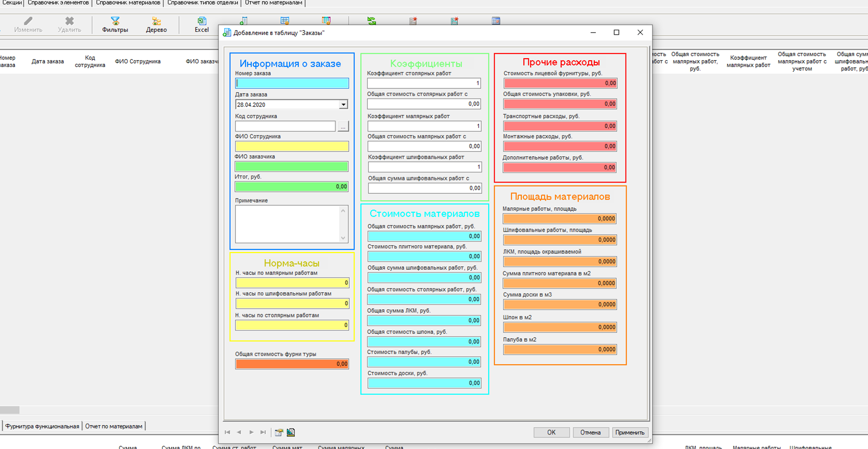The image size is (868, 449).
Task: Click Сумма доски в м3 field
Action: coord(560,305)
